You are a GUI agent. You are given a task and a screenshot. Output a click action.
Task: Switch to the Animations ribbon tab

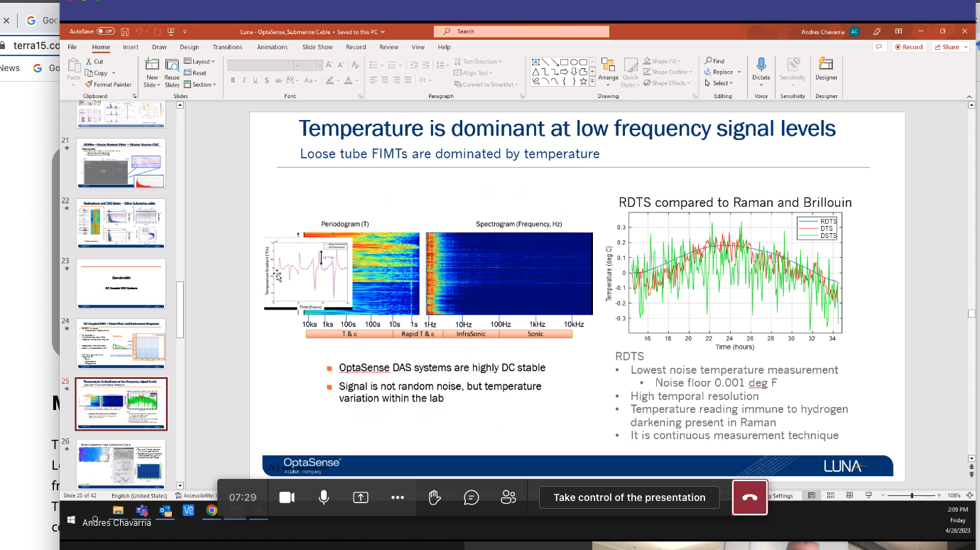click(273, 47)
